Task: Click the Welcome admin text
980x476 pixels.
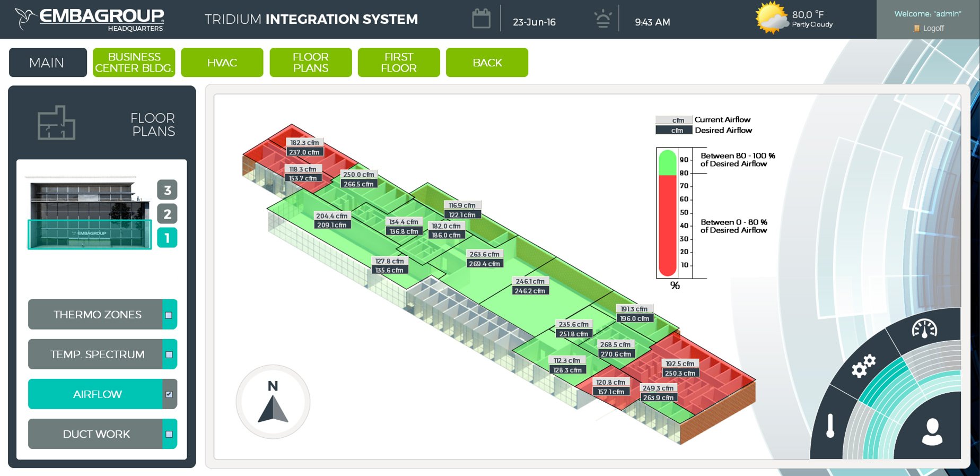Action: click(x=927, y=14)
